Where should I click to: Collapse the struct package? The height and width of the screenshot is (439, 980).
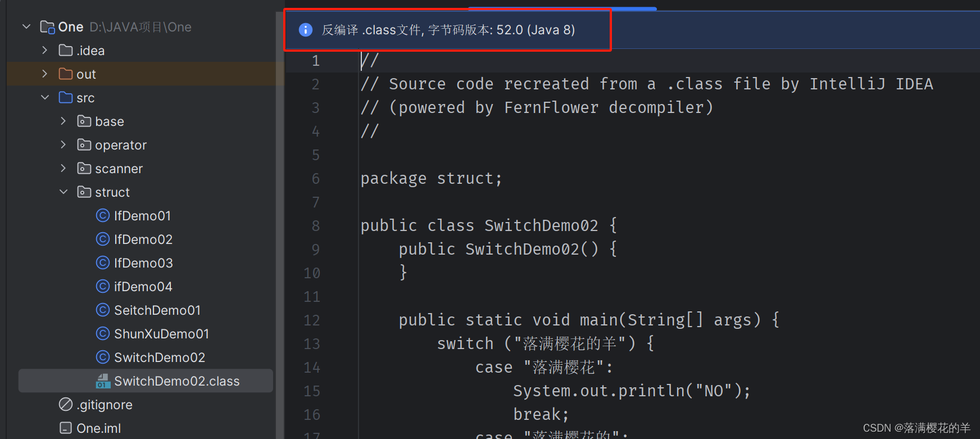pos(63,192)
